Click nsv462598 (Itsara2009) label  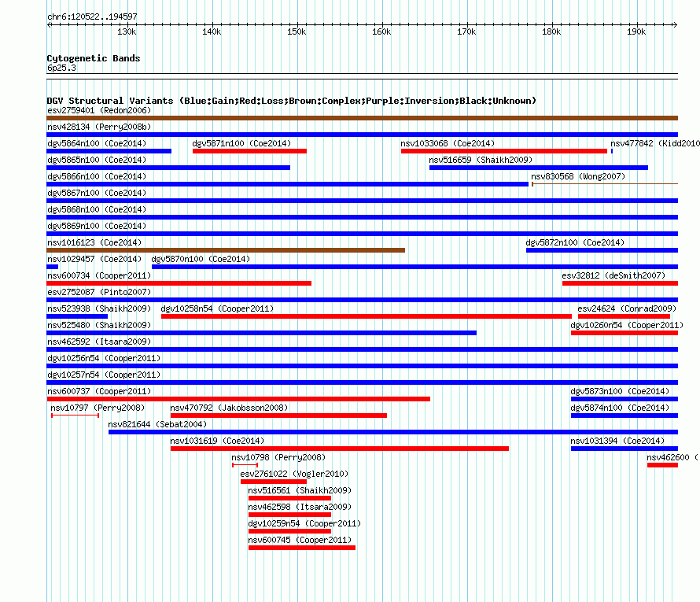tap(300, 507)
